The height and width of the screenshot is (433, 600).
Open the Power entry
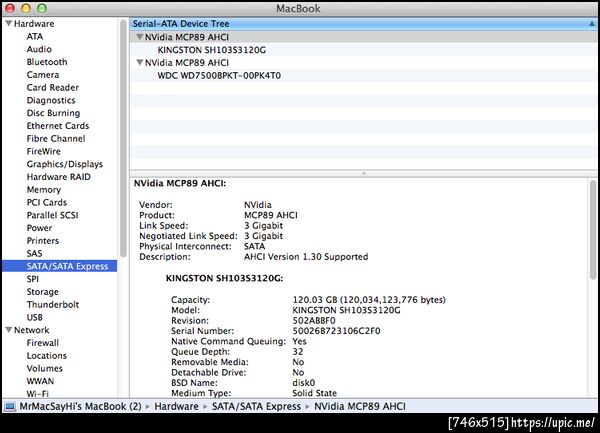39,228
